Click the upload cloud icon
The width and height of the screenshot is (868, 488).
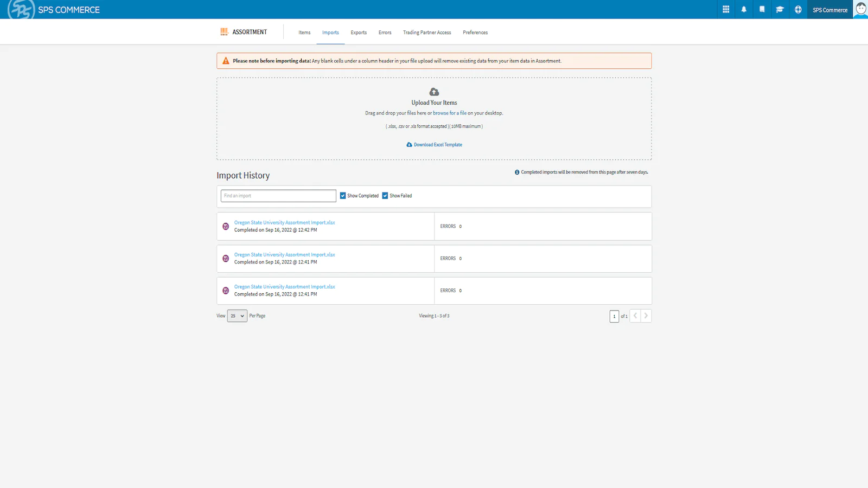tap(434, 92)
